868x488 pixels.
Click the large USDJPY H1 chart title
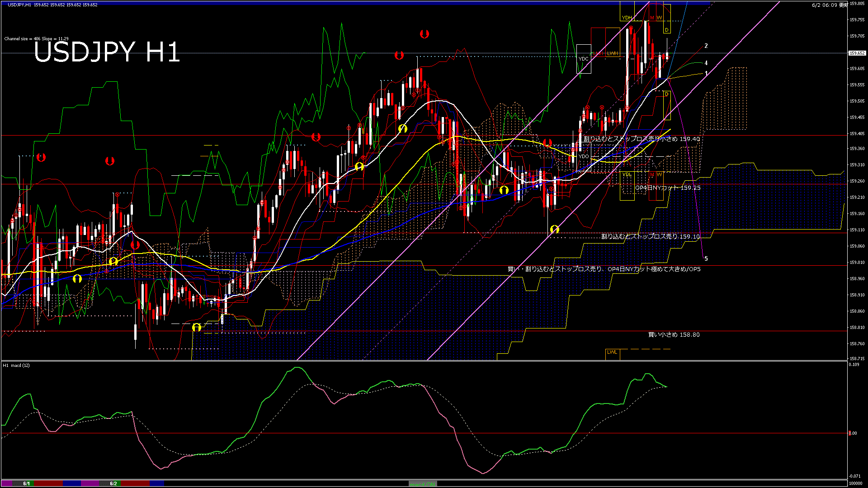(107, 52)
